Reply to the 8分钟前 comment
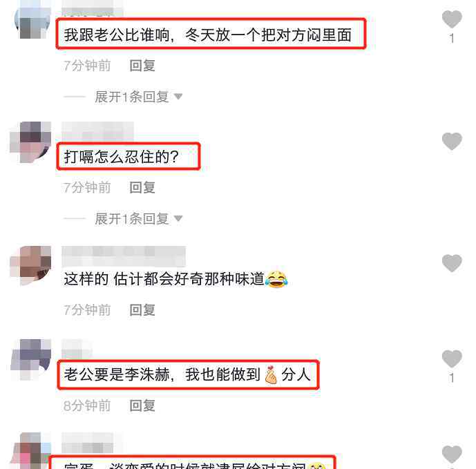 pos(142,405)
